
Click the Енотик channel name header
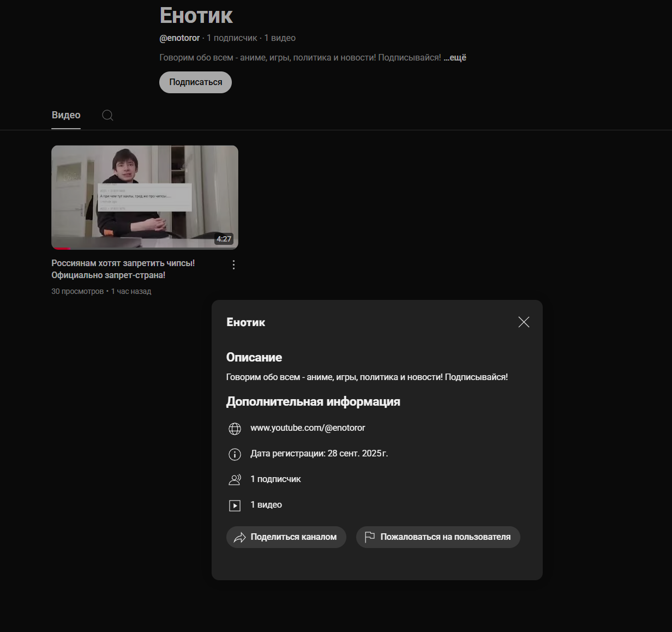(196, 15)
